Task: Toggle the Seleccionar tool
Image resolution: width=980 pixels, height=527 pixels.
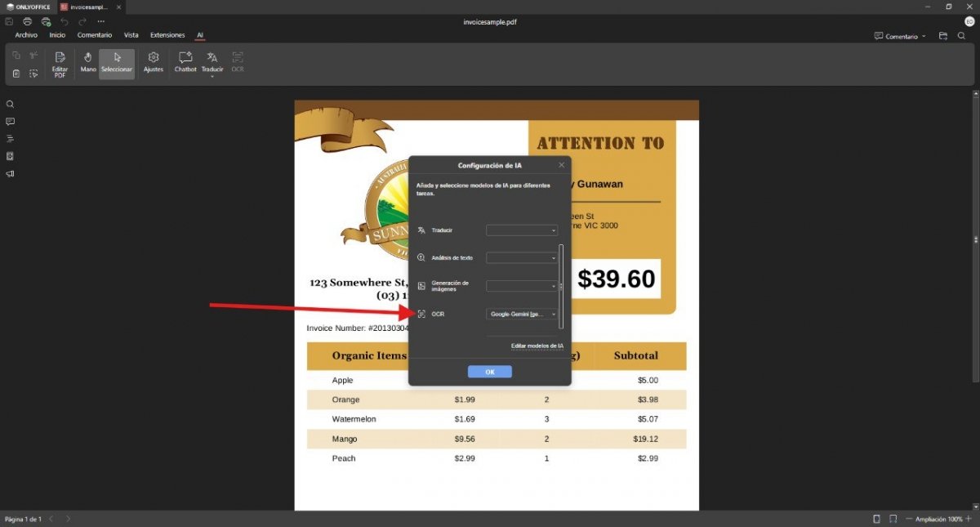Action: (117, 62)
